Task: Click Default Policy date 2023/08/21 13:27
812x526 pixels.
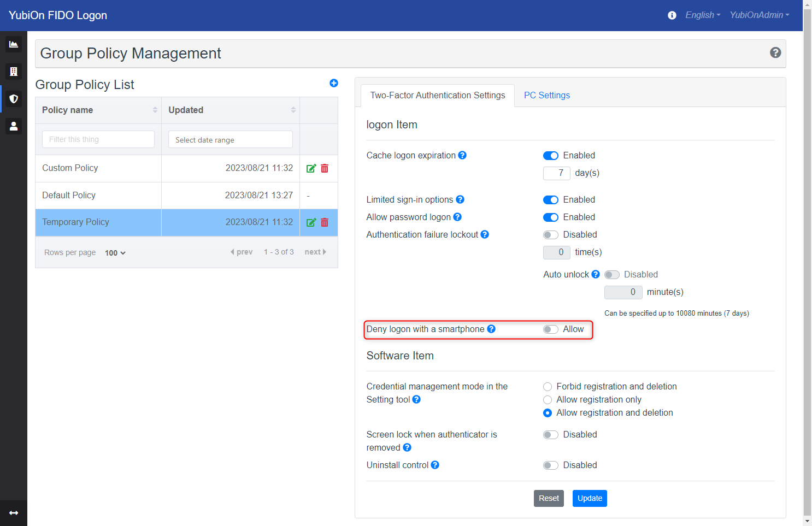Action: 259,195
